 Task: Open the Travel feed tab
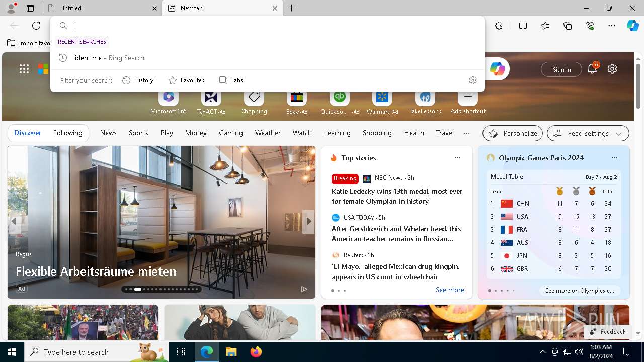[x=445, y=133]
